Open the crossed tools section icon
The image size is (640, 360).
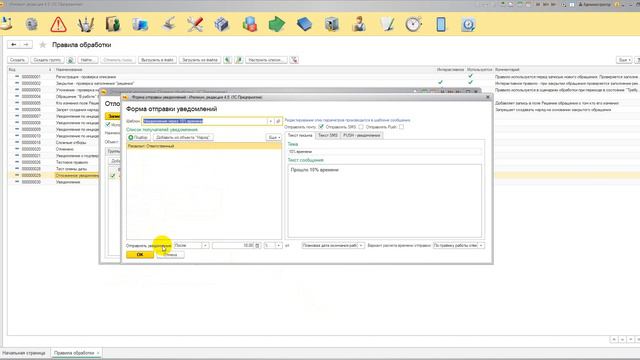(195, 24)
